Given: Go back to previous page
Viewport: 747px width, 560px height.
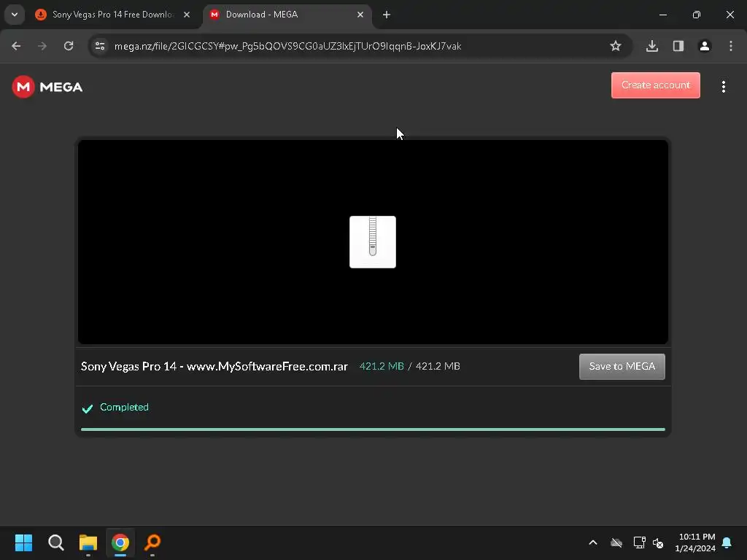Looking at the screenshot, I should pos(16,46).
